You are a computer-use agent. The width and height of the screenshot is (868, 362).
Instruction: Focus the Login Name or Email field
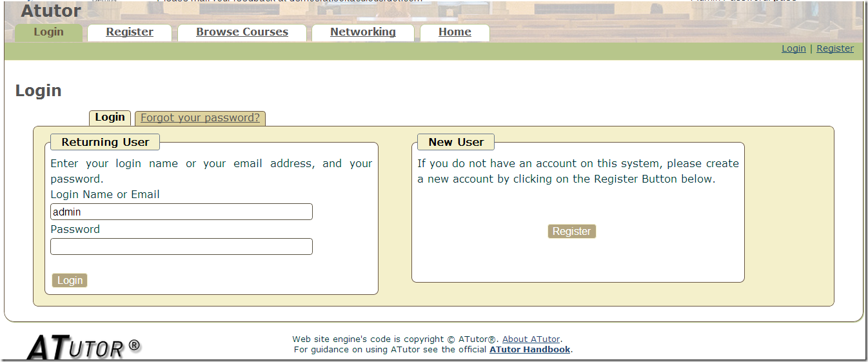[x=181, y=212]
